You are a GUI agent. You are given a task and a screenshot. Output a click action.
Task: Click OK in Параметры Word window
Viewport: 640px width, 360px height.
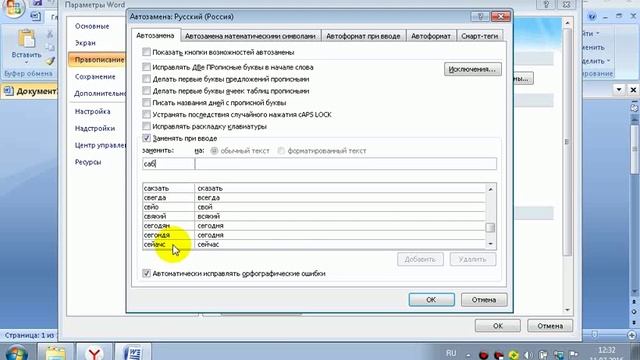(x=498, y=326)
